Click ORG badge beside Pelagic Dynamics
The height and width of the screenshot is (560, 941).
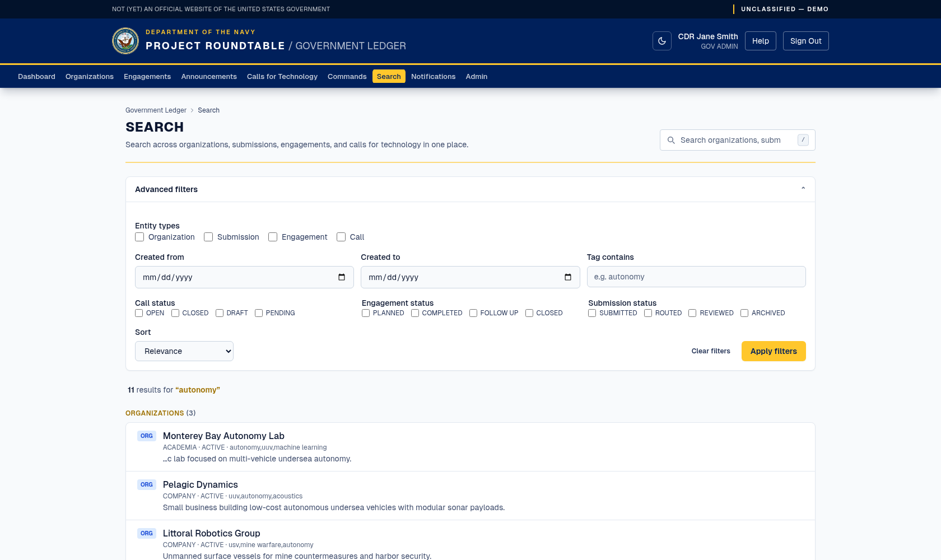[147, 484]
